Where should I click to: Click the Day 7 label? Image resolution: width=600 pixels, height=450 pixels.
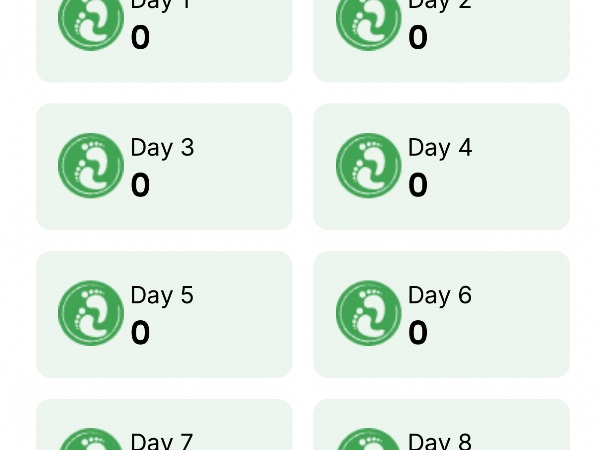pyautogui.click(x=162, y=441)
